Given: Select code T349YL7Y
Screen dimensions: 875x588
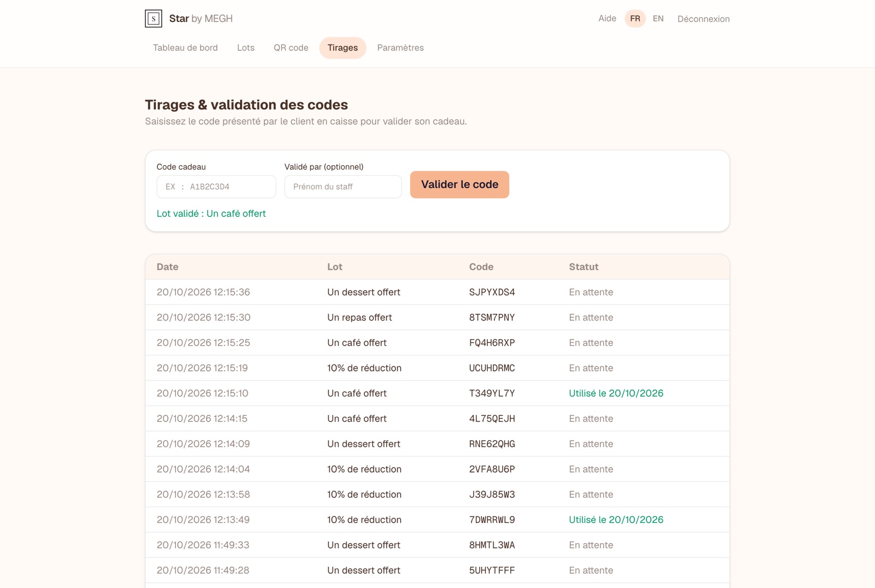Looking at the screenshot, I should [x=492, y=393].
